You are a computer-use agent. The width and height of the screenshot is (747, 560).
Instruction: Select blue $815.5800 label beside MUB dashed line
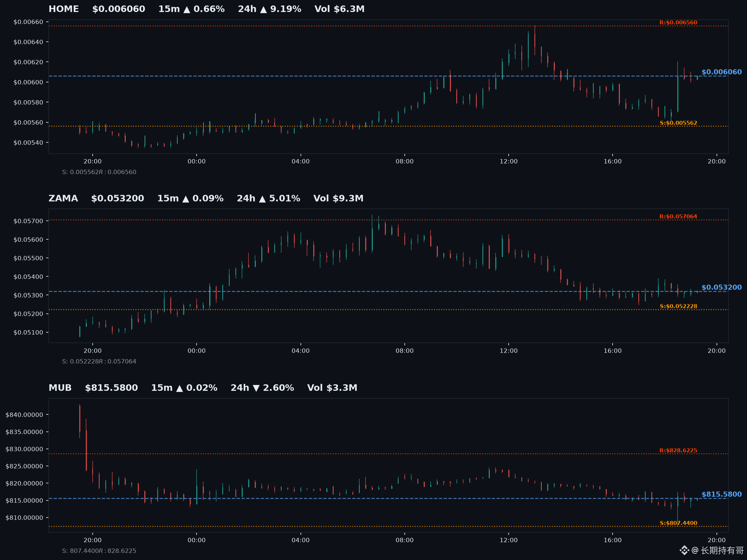722,494
